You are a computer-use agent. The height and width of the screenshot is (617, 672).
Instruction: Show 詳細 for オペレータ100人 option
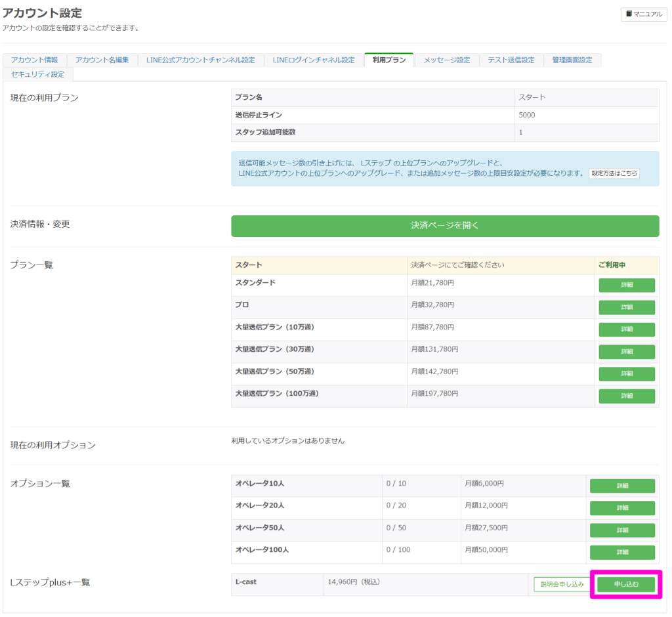click(x=621, y=553)
